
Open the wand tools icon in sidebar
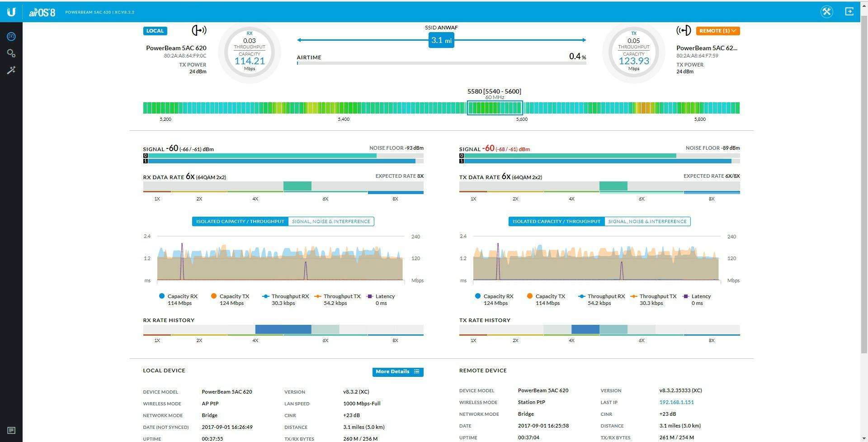pos(11,70)
